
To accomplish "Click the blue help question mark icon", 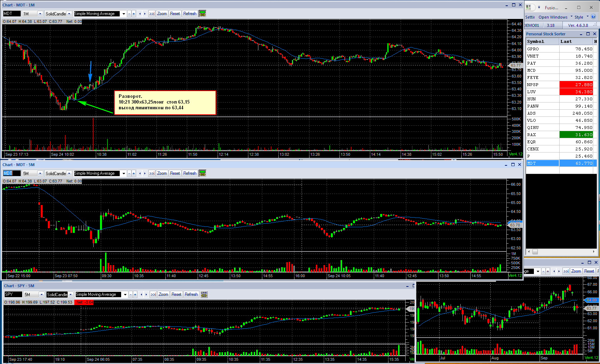I will coord(593,17).
